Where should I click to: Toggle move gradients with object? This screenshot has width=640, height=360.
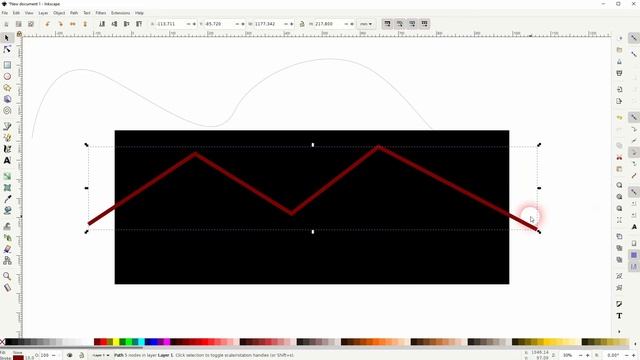[412, 24]
